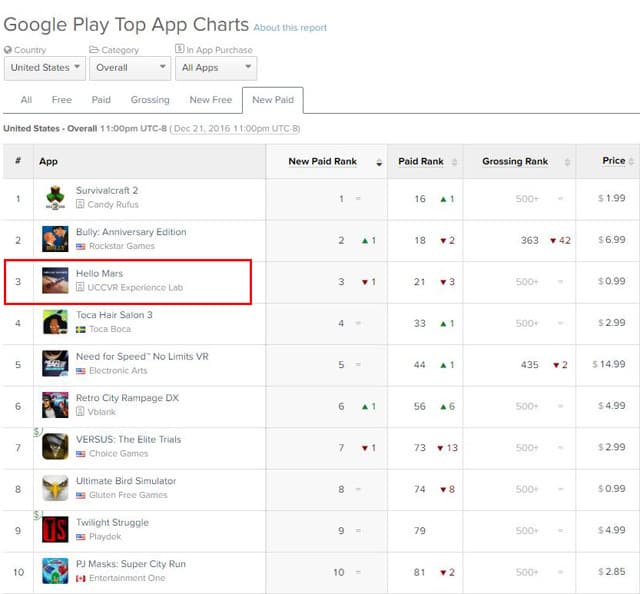Open the PJ Masks: Super City Run link
This screenshot has width=640, height=594.
[131, 564]
